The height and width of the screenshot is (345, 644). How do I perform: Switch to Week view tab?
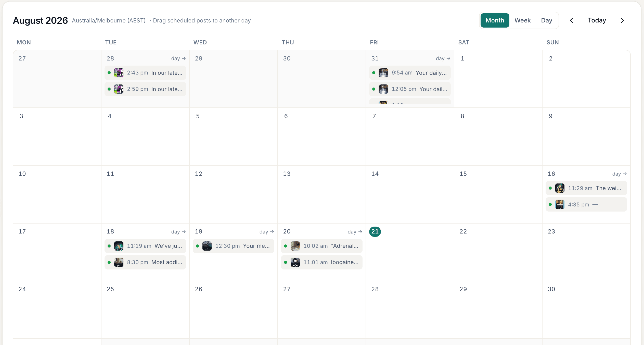pos(522,20)
